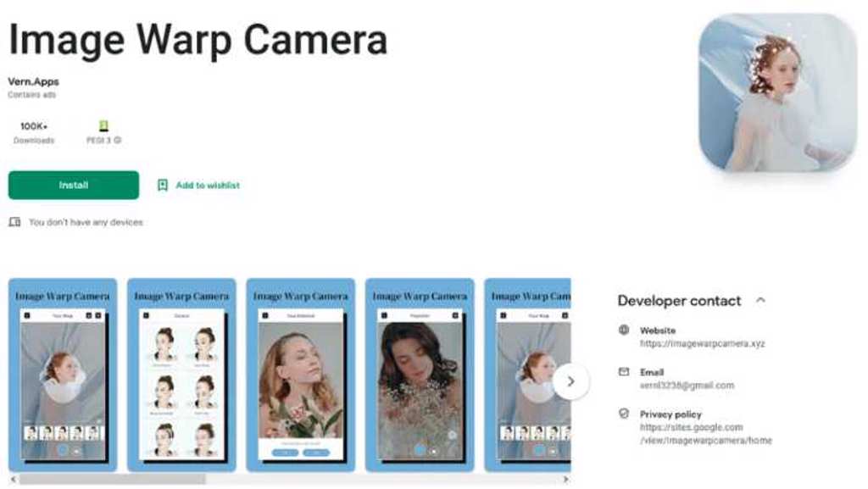Click the green Install button
Image resolution: width=868 pixels, height=489 pixels.
[74, 185]
